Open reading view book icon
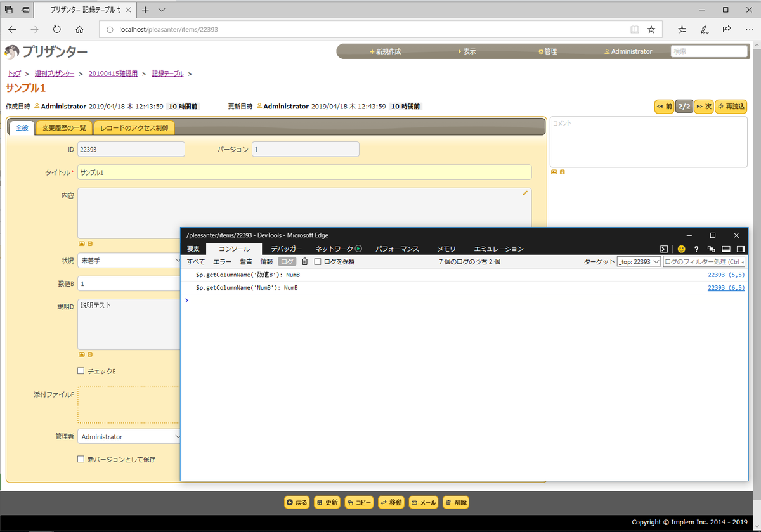The width and height of the screenshot is (761, 532). coord(634,29)
